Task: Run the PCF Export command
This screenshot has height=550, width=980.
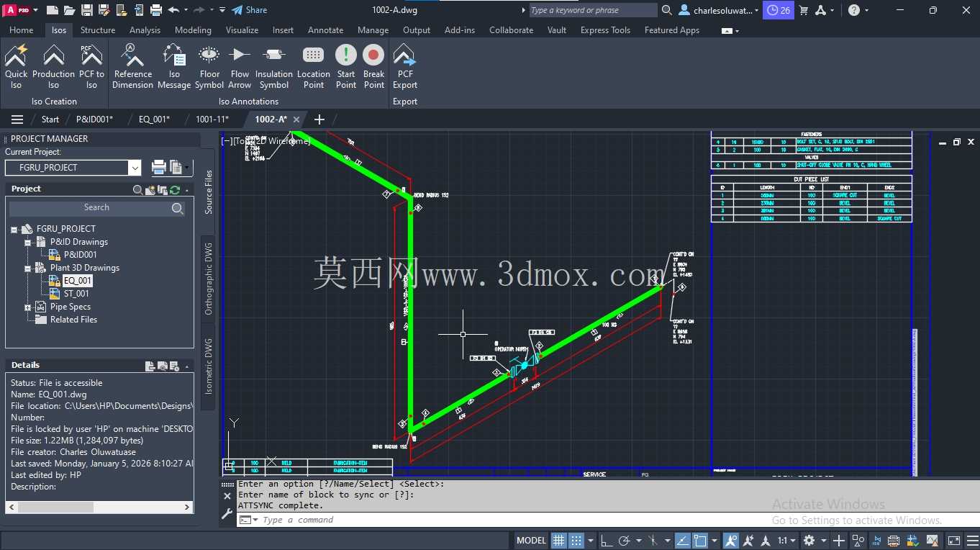Action: [405, 66]
